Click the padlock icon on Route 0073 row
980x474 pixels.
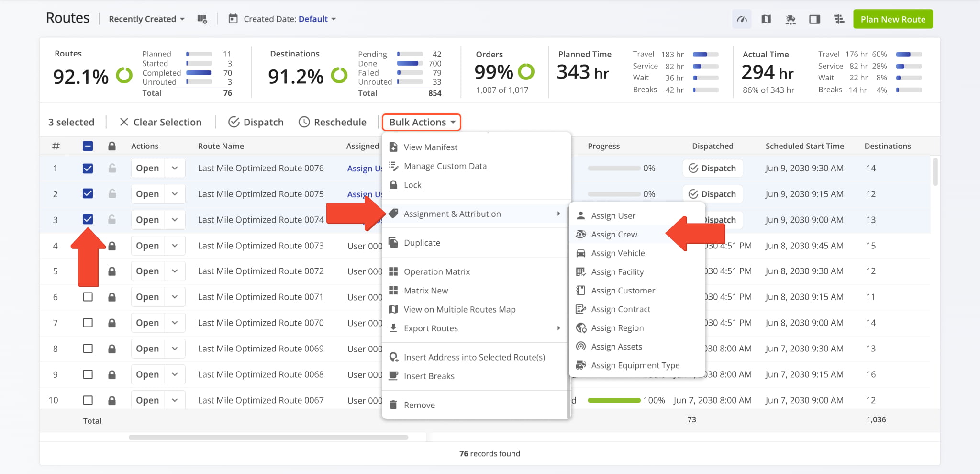(112, 246)
